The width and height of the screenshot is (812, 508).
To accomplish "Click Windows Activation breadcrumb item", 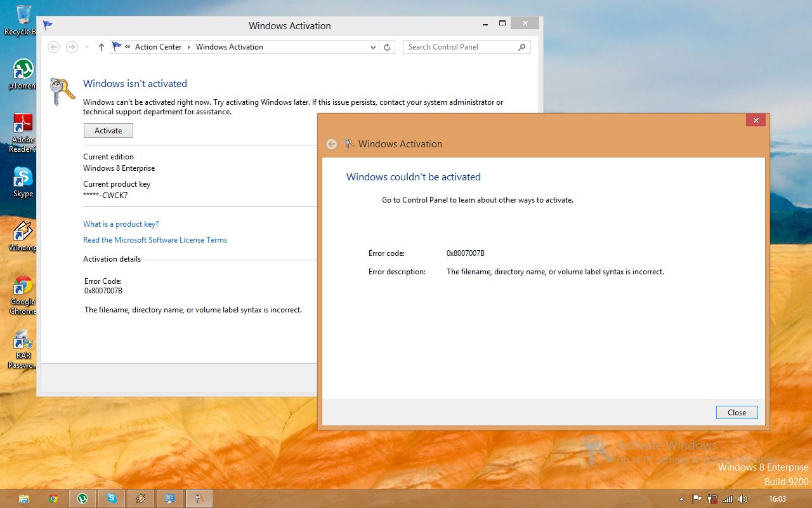I will pos(229,47).
